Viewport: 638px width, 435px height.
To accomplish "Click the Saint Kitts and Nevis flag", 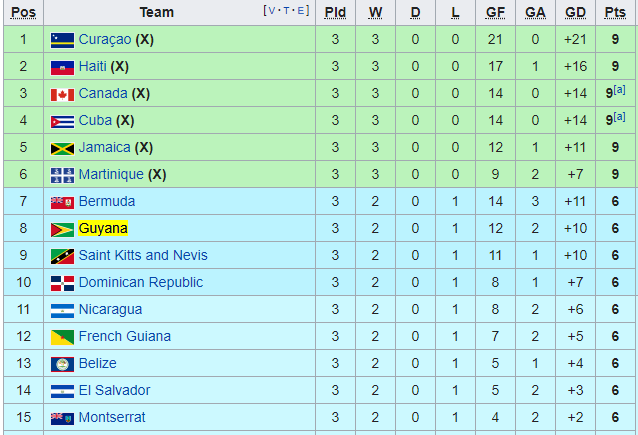I will pos(62,257).
